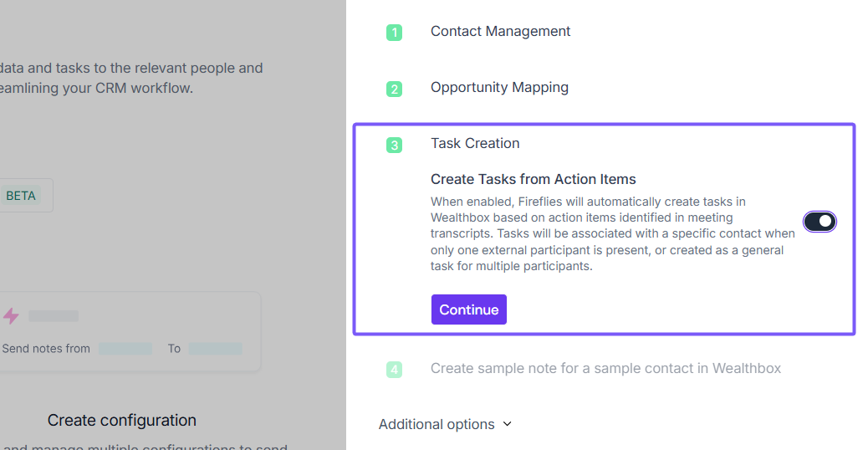
Task: Click the pink lightning bolt icon
Action: point(11,316)
